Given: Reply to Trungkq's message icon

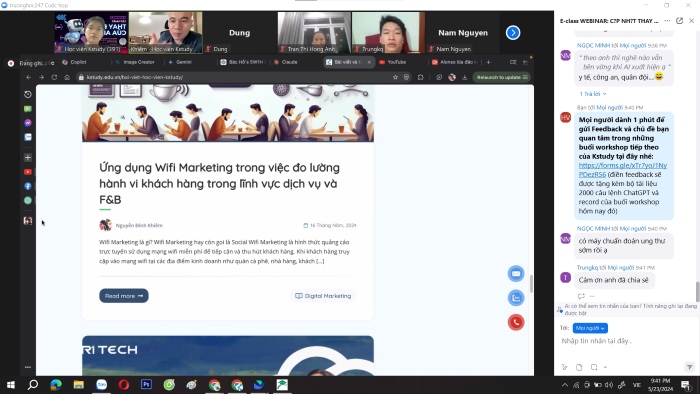Looking at the screenshot, I should point(581,296).
